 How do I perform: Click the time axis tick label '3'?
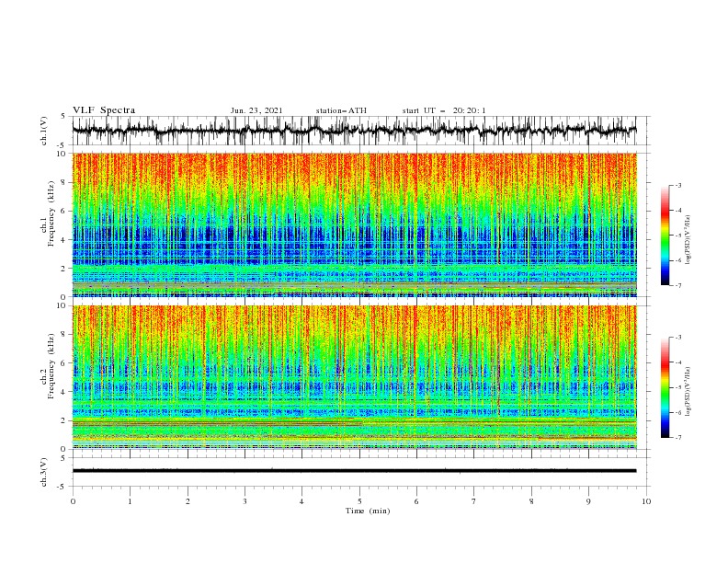click(x=245, y=501)
